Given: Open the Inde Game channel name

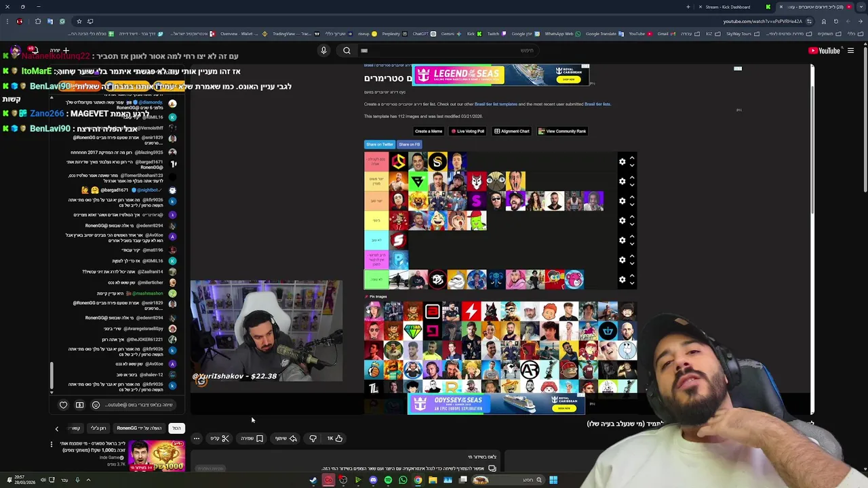Looking at the screenshot, I should click(111, 457).
